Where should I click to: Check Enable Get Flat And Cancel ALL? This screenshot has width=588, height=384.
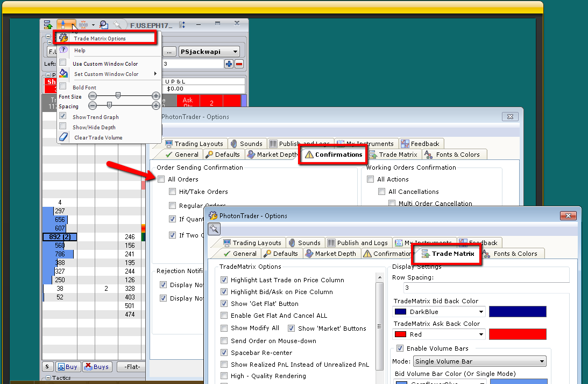click(x=224, y=316)
